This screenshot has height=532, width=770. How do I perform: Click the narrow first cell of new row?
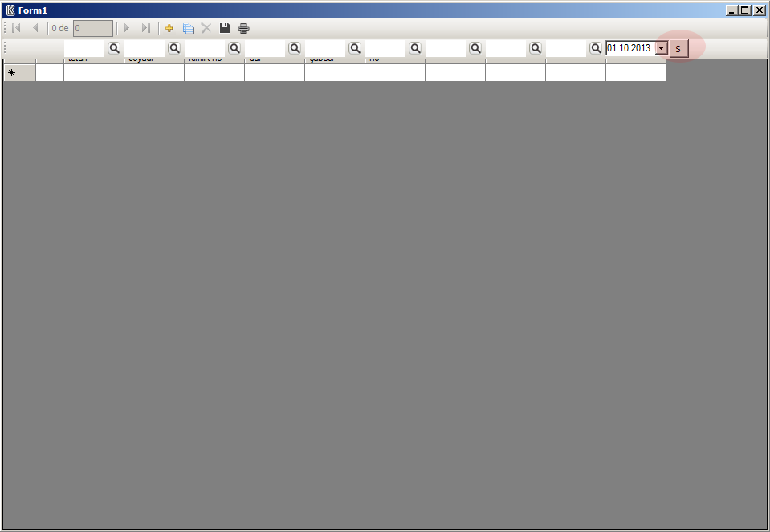(x=50, y=73)
